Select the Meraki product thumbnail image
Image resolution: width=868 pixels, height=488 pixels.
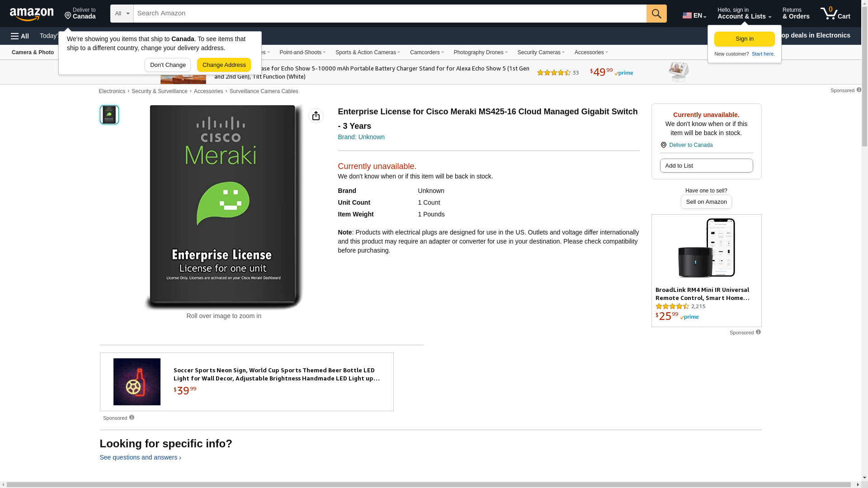coord(109,115)
